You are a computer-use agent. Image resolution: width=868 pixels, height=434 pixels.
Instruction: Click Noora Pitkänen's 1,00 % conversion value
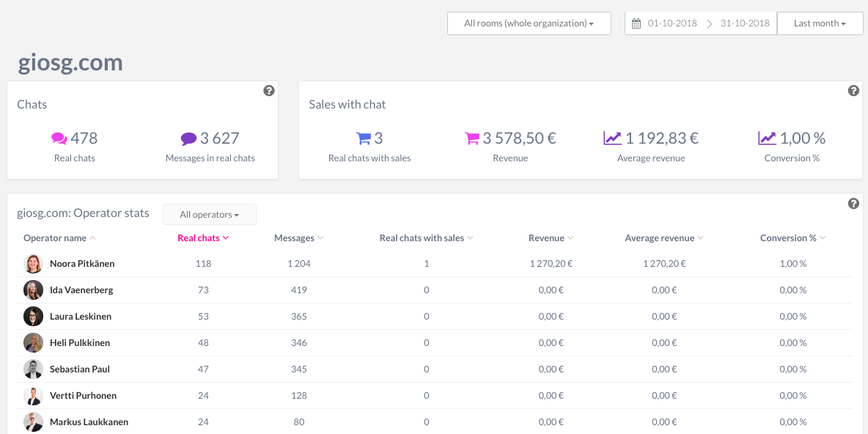[x=792, y=263]
